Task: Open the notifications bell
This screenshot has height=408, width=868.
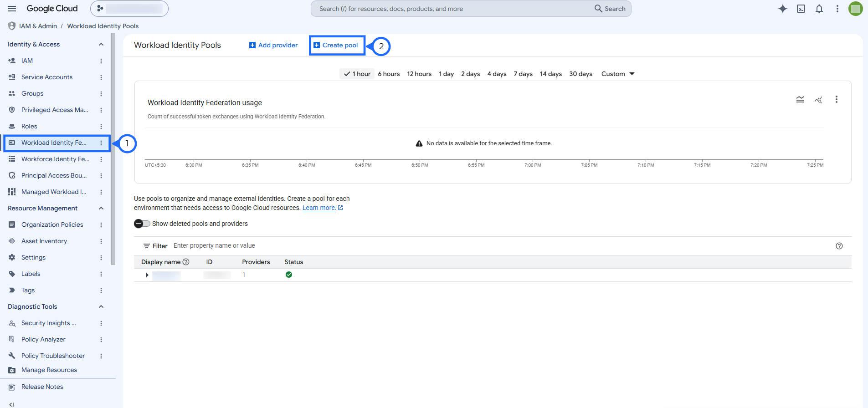Action: pos(819,9)
